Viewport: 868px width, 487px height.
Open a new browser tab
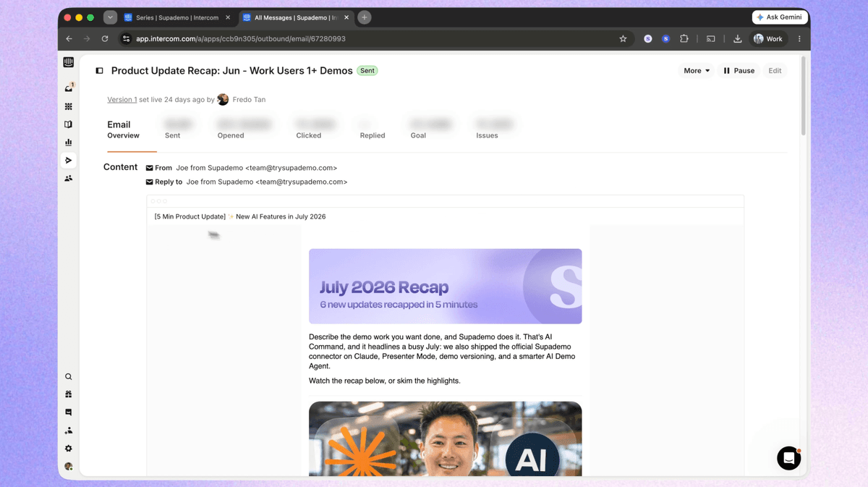point(365,17)
